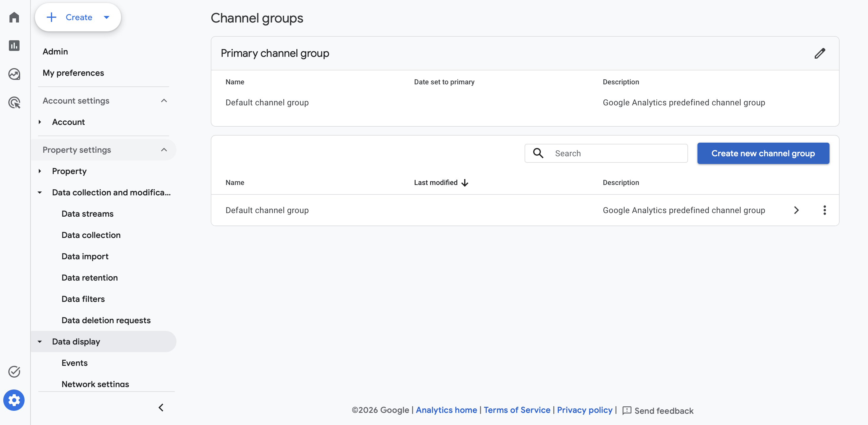The image size is (868, 425).
Task: Open the Advertising icon in left rail
Action: [x=14, y=102]
